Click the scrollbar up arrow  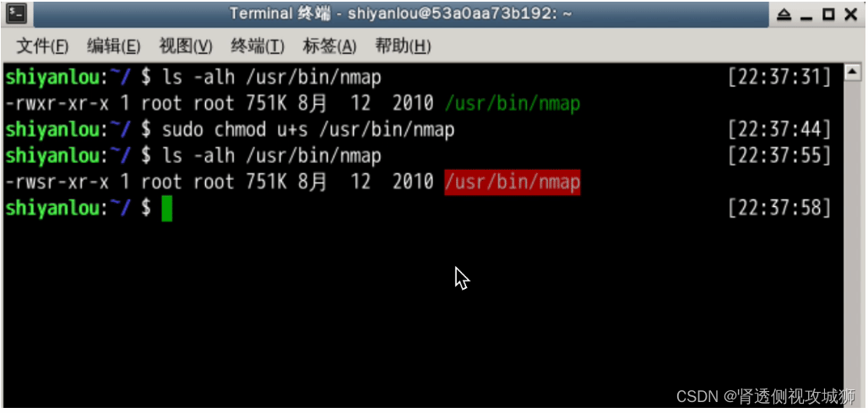point(853,71)
